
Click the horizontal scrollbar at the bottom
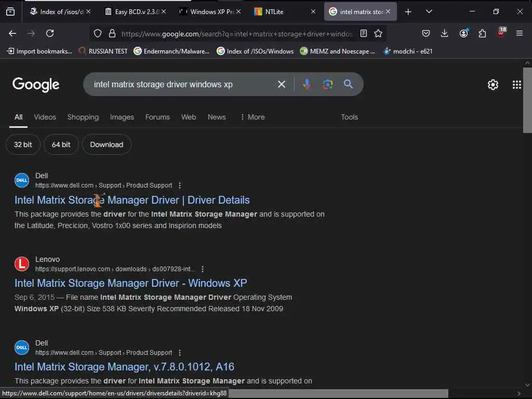338,394
